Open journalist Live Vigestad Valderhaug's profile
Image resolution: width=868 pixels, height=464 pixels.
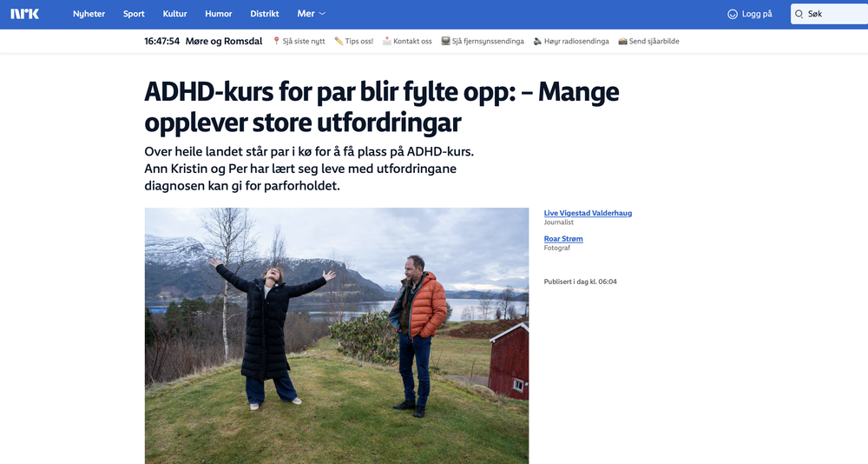click(588, 213)
